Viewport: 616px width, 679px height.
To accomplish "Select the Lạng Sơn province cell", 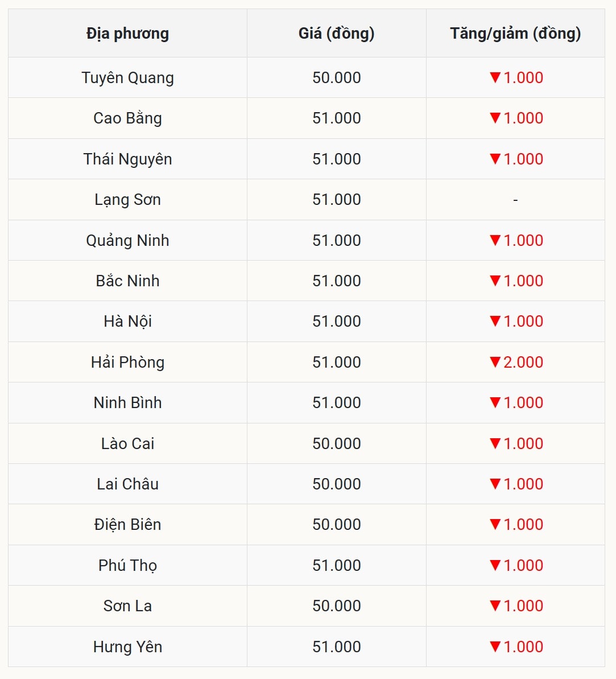I will click(127, 200).
